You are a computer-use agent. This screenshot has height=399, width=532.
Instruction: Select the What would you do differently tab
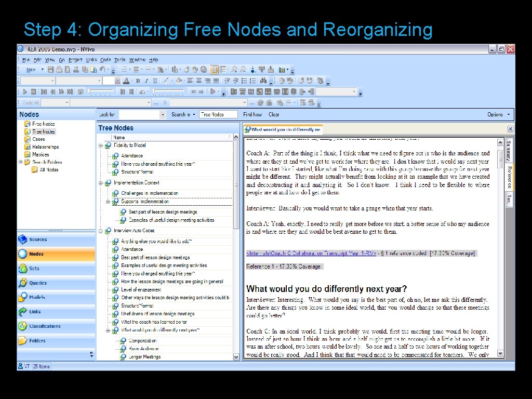click(283, 129)
